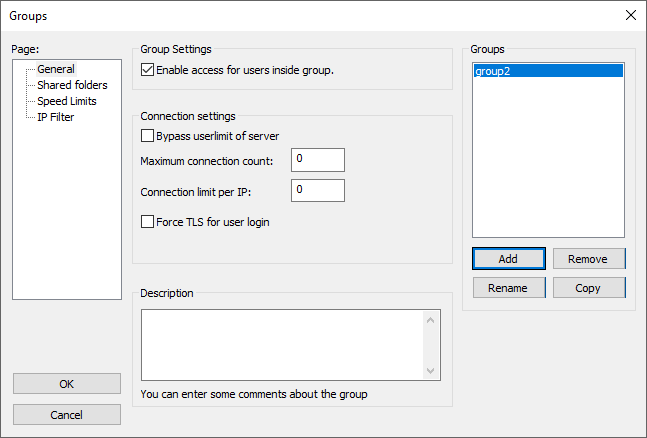Click the Description scrollbar down arrow

(430, 370)
